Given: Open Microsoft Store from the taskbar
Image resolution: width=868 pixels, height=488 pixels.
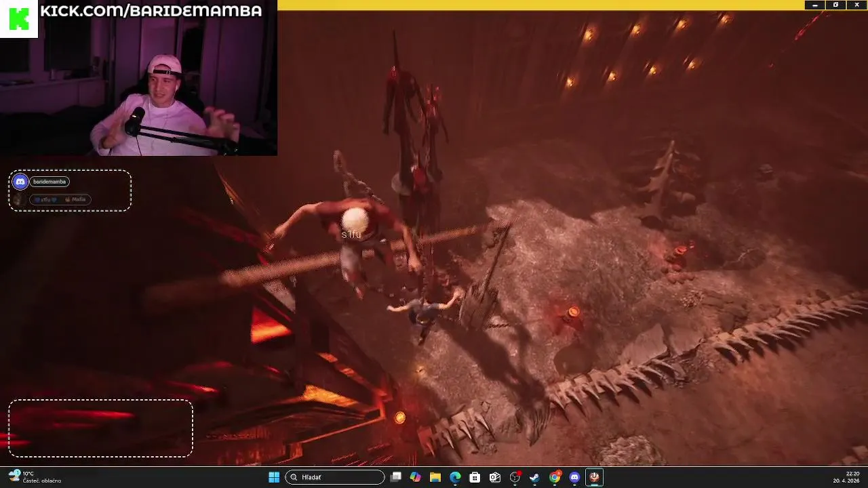Looking at the screenshot, I should [475, 477].
